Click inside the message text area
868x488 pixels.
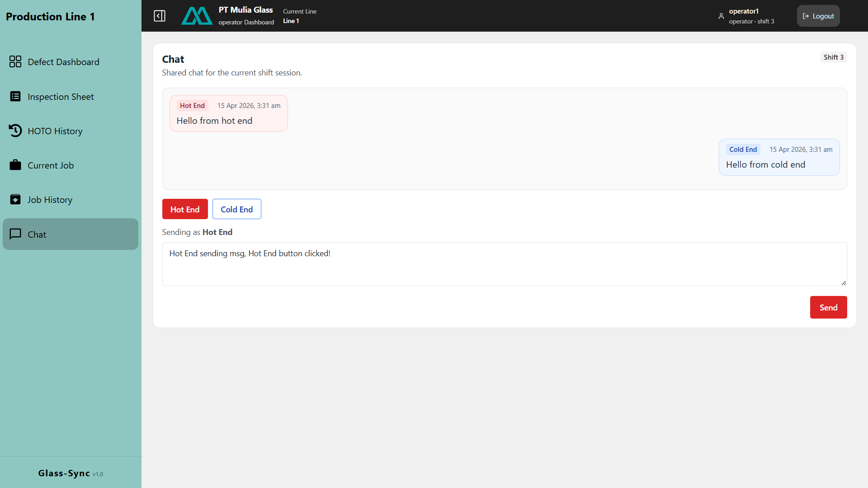(505, 264)
